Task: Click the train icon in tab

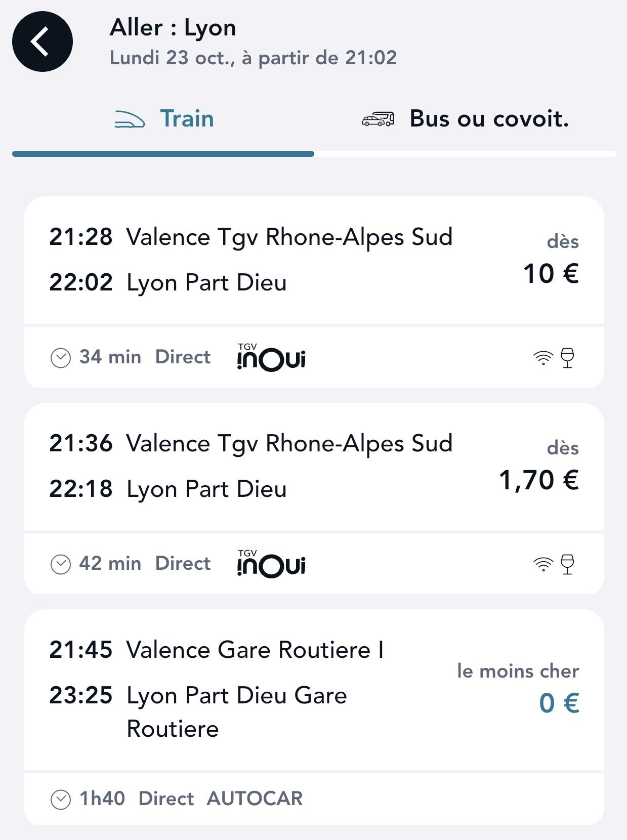Action: [130, 119]
